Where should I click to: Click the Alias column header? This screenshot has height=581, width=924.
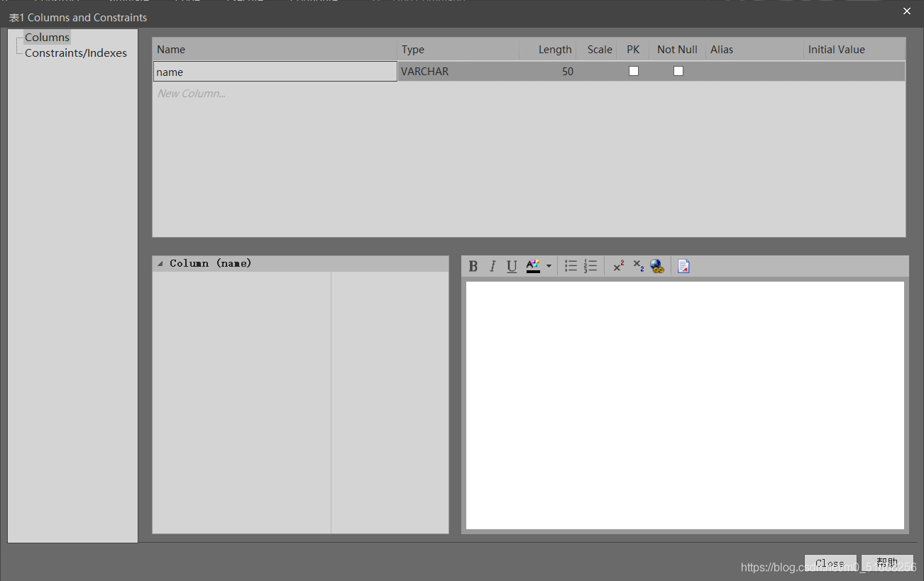click(x=754, y=50)
